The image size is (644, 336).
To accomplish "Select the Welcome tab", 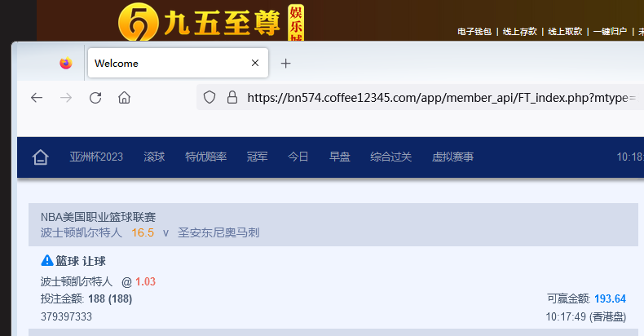I will click(x=178, y=63).
